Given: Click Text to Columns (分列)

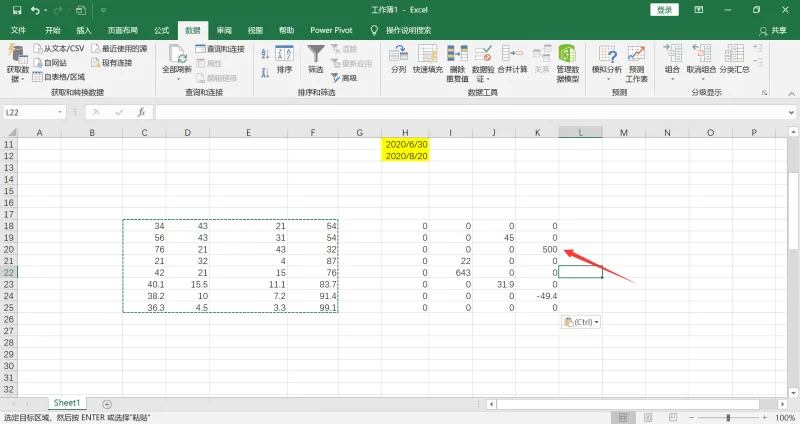Looking at the screenshot, I should 398,60.
